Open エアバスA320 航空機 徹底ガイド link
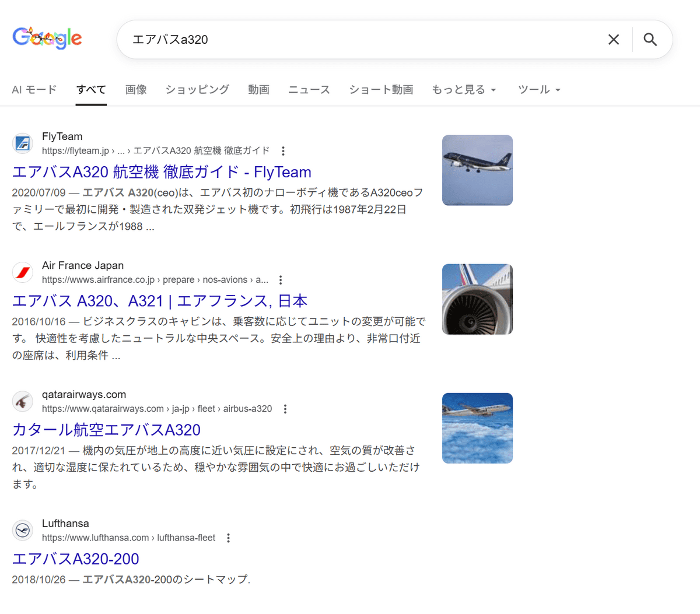Image resolution: width=700 pixels, height=614 pixels. (x=162, y=172)
